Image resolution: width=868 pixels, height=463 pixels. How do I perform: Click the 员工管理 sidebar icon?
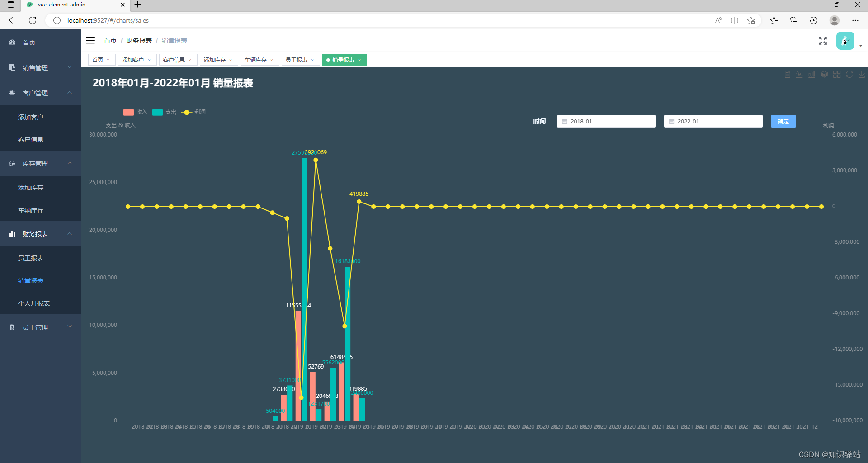point(12,327)
